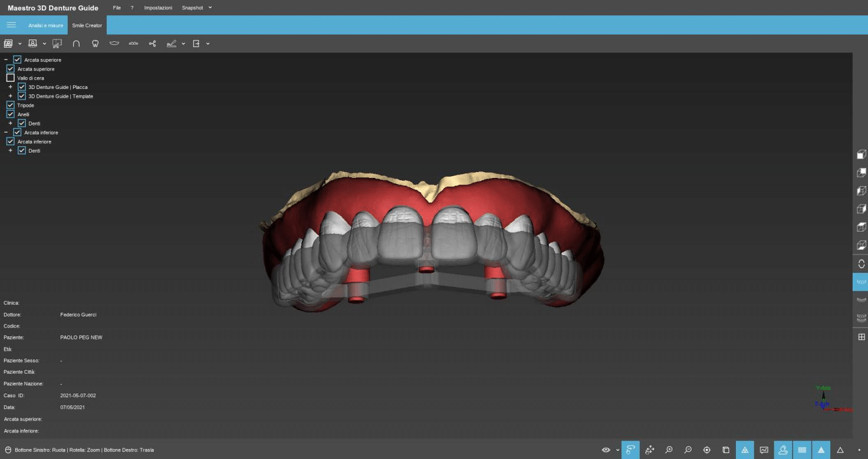Open the Snapshot menu
Viewport: 868px width, 459px height.
click(x=193, y=8)
